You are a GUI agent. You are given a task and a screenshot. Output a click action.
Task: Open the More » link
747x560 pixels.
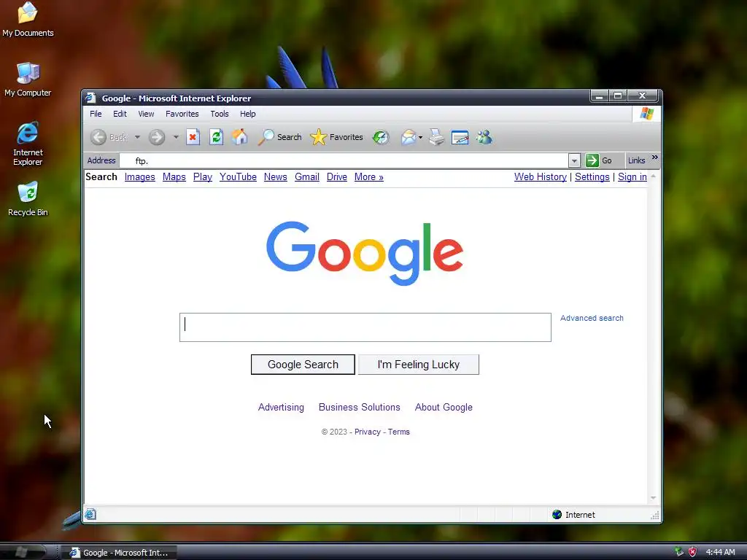pos(368,176)
